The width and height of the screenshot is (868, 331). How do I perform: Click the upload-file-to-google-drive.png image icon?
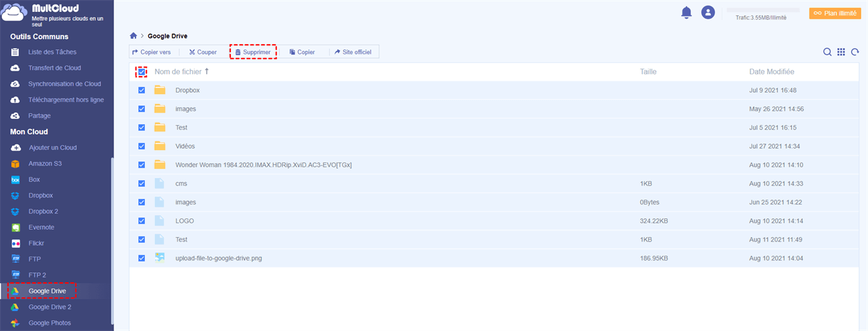point(160,258)
